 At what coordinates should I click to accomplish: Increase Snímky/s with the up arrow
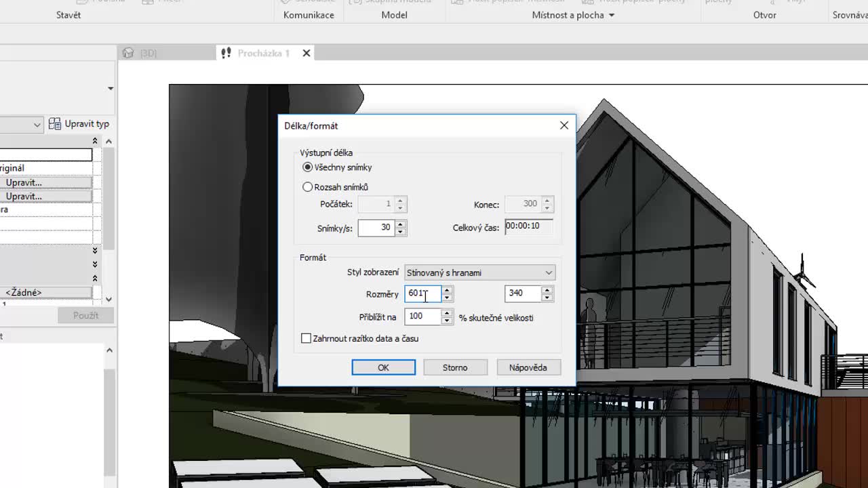[x=401, y=224]
